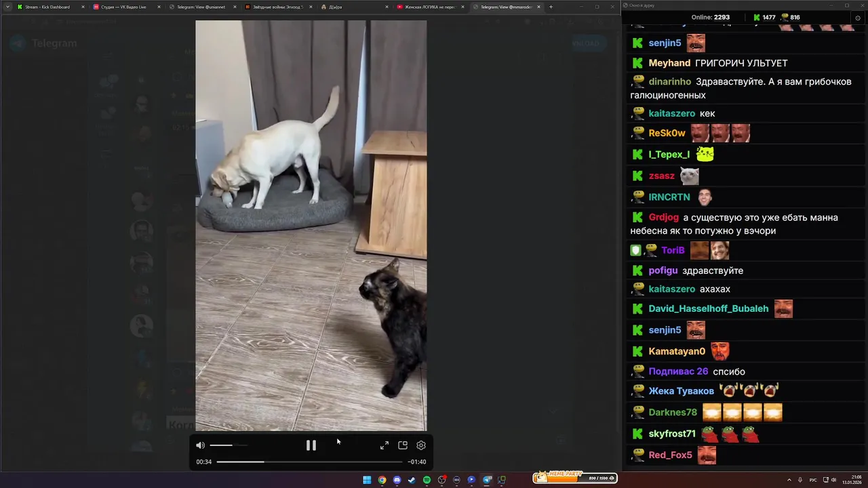Pause the playing Telegram video
Viewport: 868px width, 488px height.
point(311,445)
